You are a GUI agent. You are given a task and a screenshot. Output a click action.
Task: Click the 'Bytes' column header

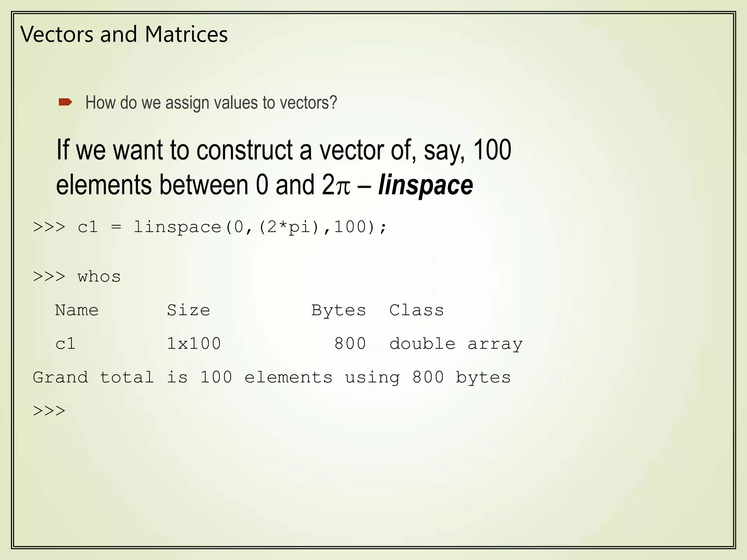click(338, 310)
